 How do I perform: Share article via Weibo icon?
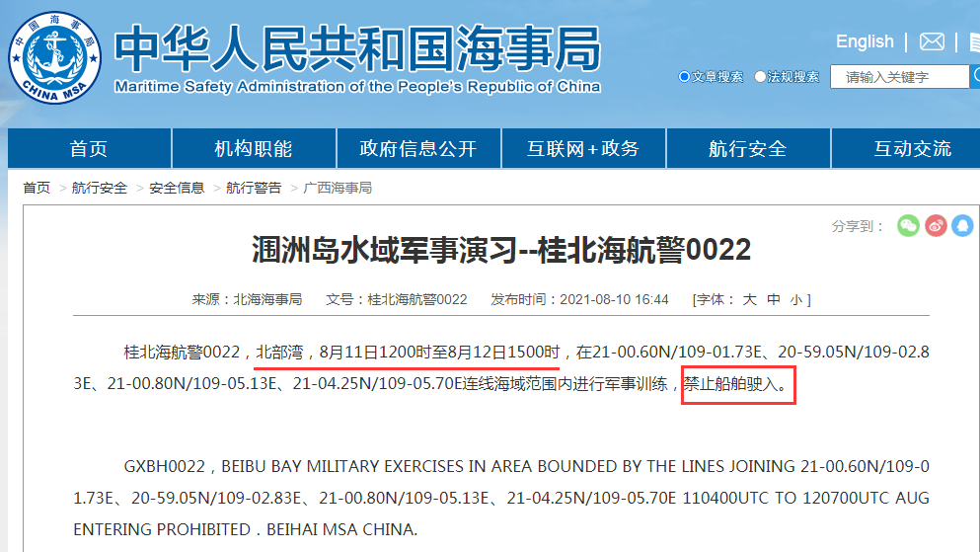coord(936,226)
